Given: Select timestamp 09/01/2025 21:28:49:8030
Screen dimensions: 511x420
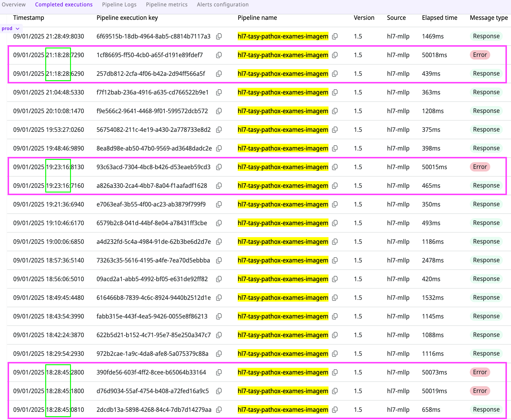Looking at the screenshot, I should click(x=48, y=36).
